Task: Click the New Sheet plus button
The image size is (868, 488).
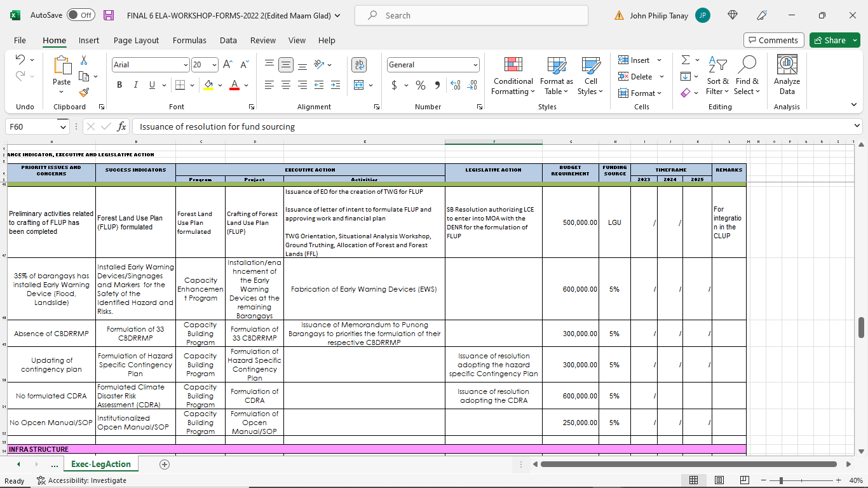Action: (x=165, y=464)
